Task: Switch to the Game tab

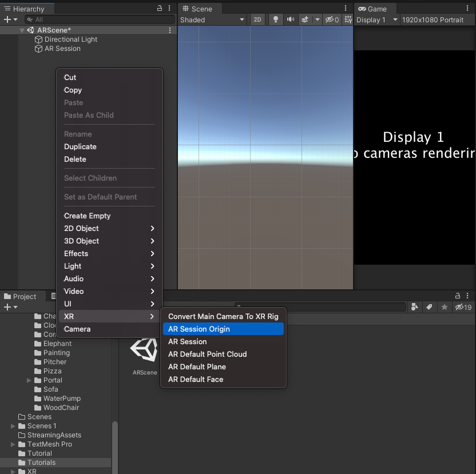Action: 375,9
